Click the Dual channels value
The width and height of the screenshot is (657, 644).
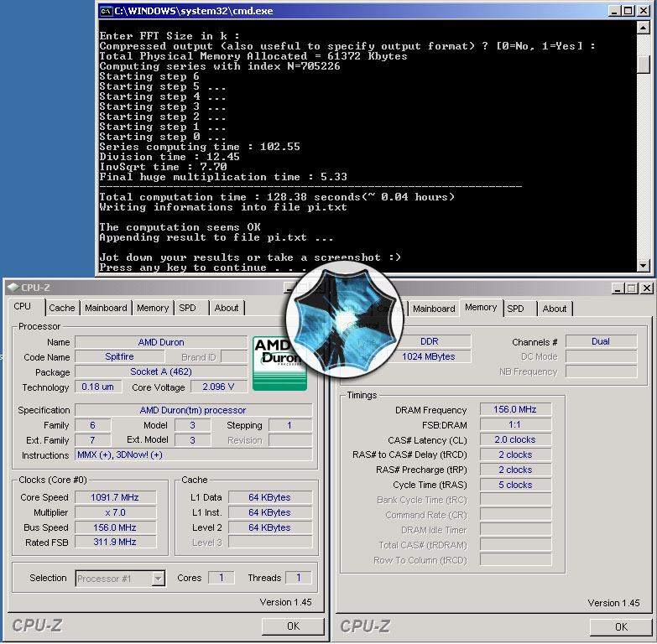[601, 341]
